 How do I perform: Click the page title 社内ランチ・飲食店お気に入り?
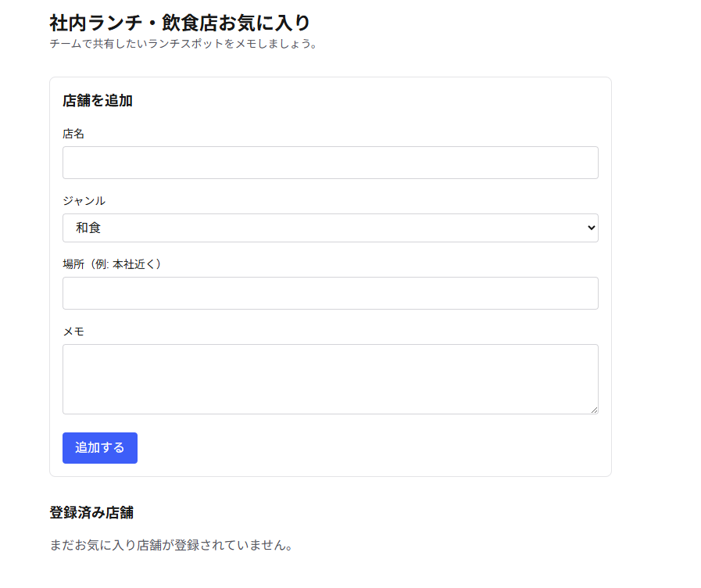180,23
